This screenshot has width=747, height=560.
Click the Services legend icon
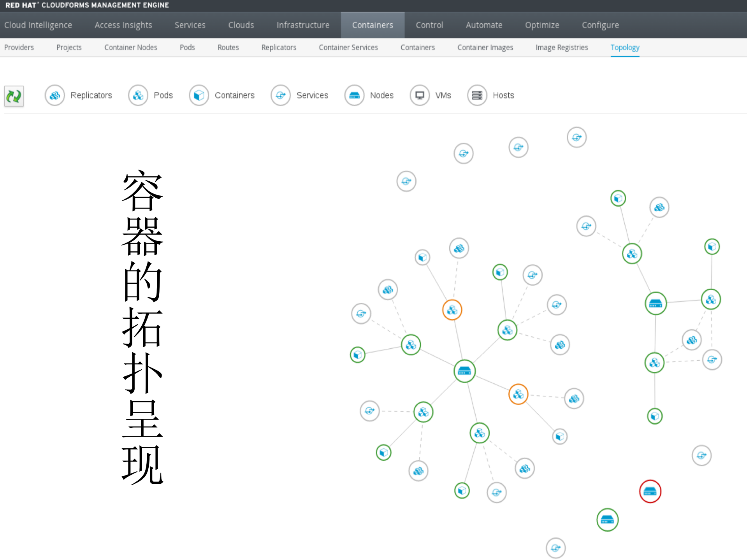(280, 95)
